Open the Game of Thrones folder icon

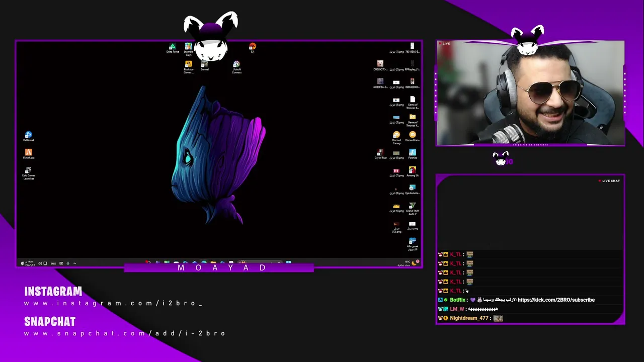click(413, 120)
